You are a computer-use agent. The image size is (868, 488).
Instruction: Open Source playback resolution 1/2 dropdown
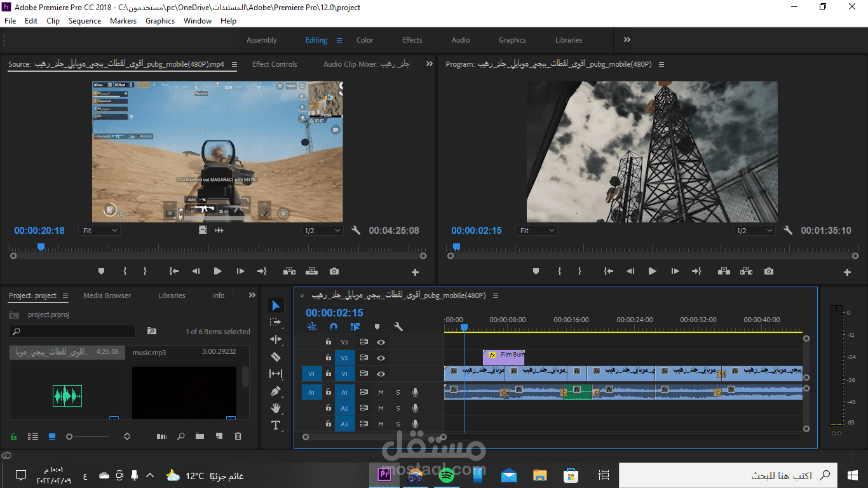322,231
